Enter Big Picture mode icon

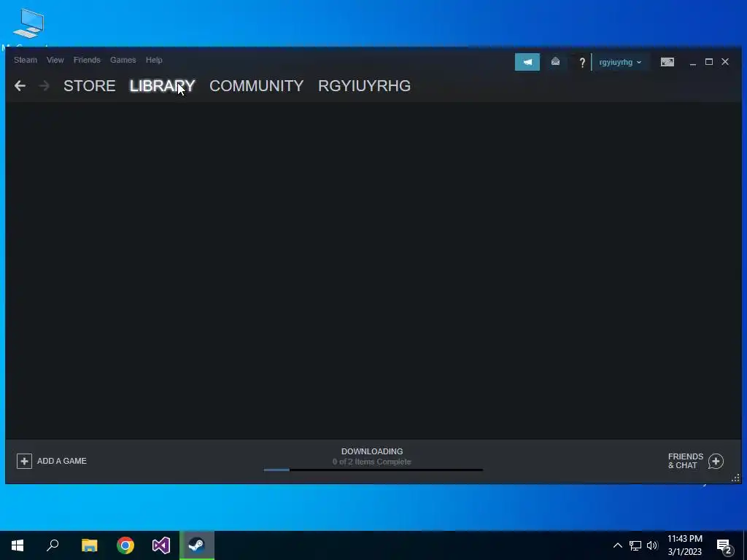tap(667, 62)
